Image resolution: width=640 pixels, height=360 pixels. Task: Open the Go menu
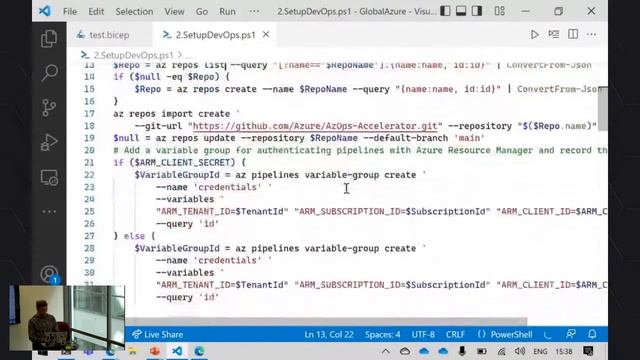click(x=202, y=11)
